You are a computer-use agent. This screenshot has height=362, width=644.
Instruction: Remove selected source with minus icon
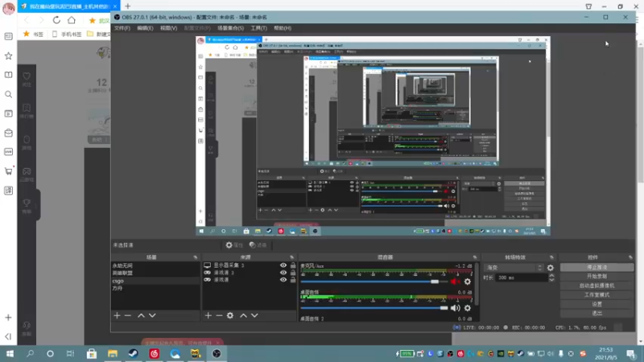tap(219, 315)
